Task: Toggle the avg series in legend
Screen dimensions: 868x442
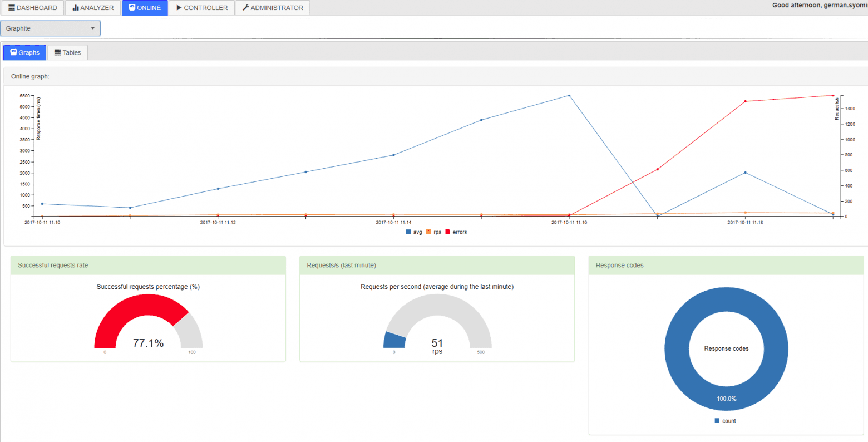Action: [x=414, y=232]
